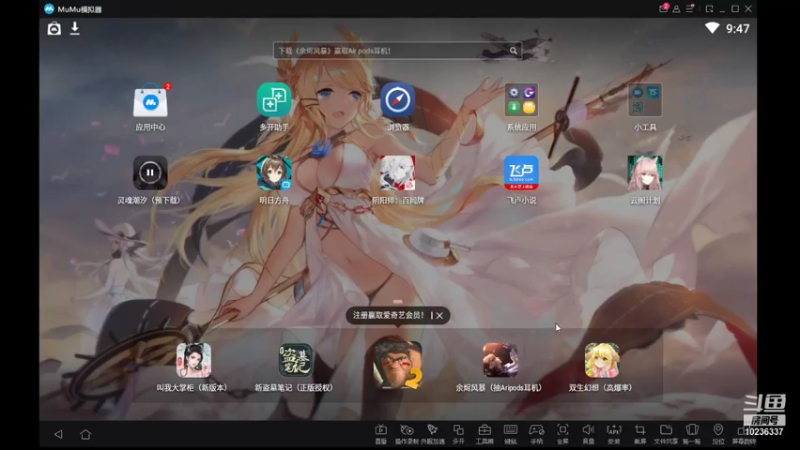Open the MuMu hamburger menu in title bar
This screenshot has height=450, width=800.
click(x=690, y=9)
